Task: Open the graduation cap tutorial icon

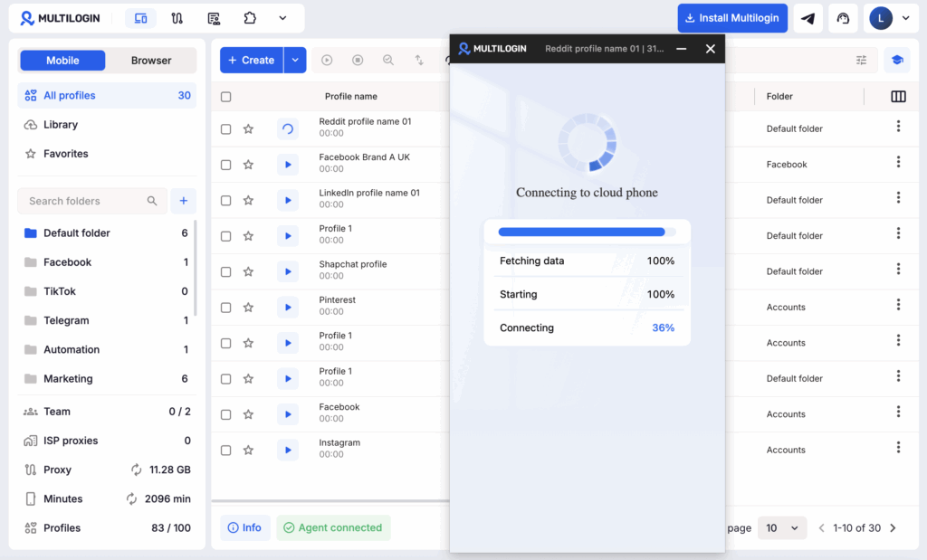Action: pos(897,61)
